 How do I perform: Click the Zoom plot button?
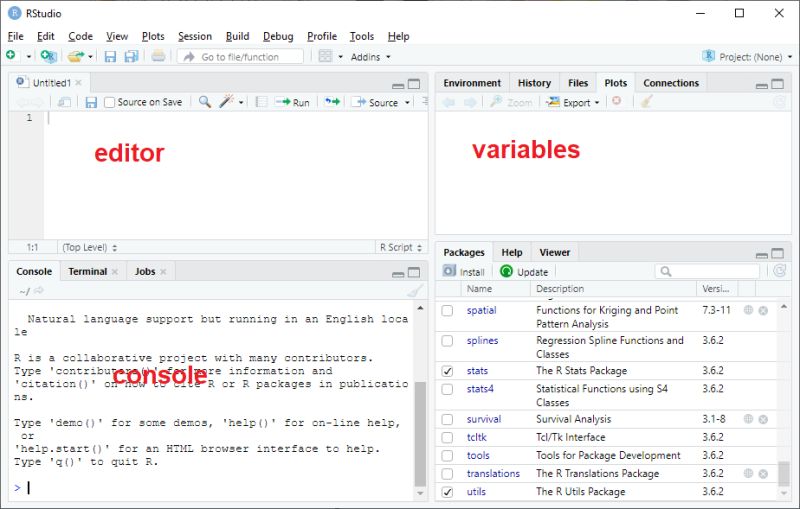pyautogui.click(x=511, y=103)
